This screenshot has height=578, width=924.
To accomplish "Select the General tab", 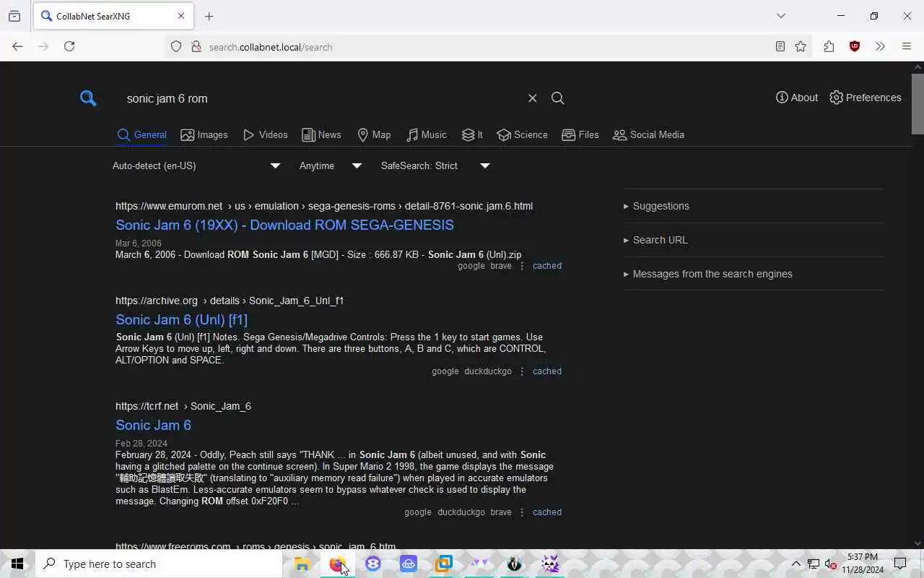I will (x=141, y=134).
